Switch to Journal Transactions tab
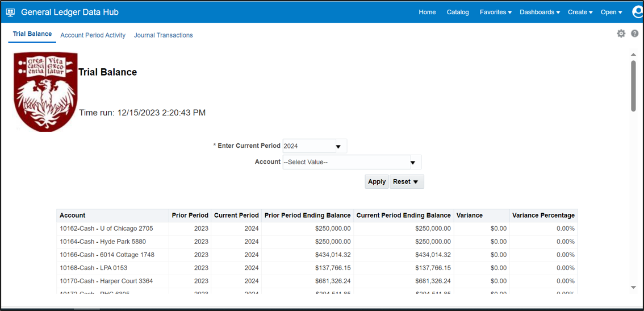This screenshot has height=311, width=644. point(164,35)
